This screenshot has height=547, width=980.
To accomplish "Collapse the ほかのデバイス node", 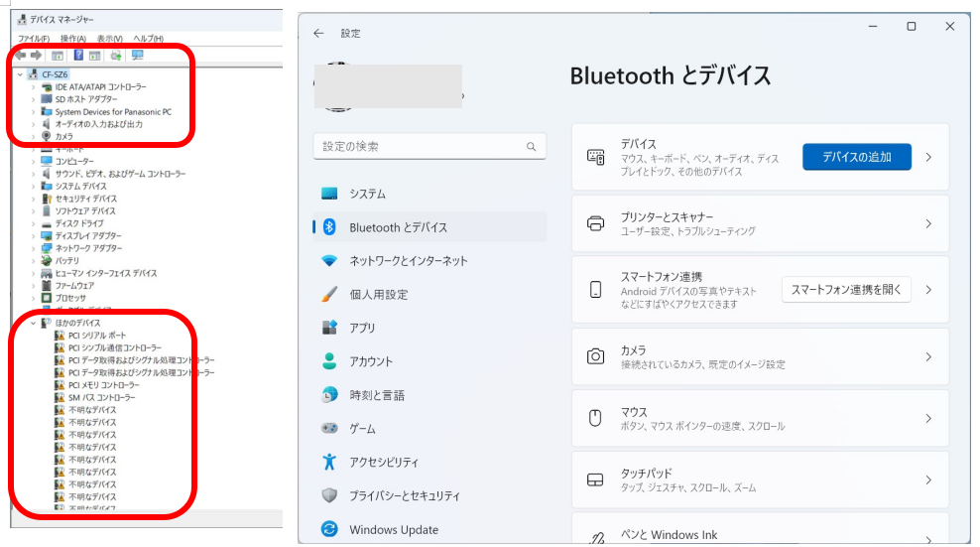I will (x=33, y=323).
